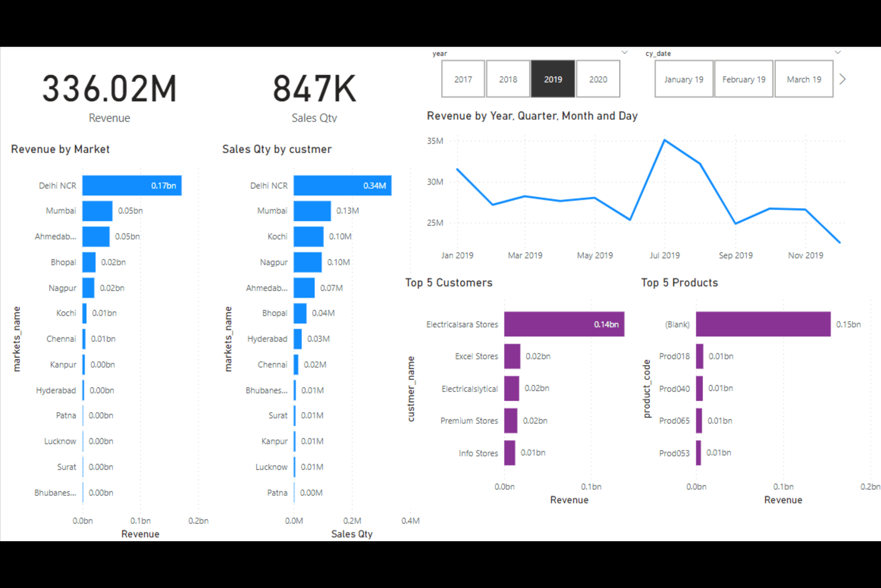Image resolution: width=881 pixels, height=588 pixels.
Task: Select Kochi bar in Sales Qty chart
Action: [309, 237]
